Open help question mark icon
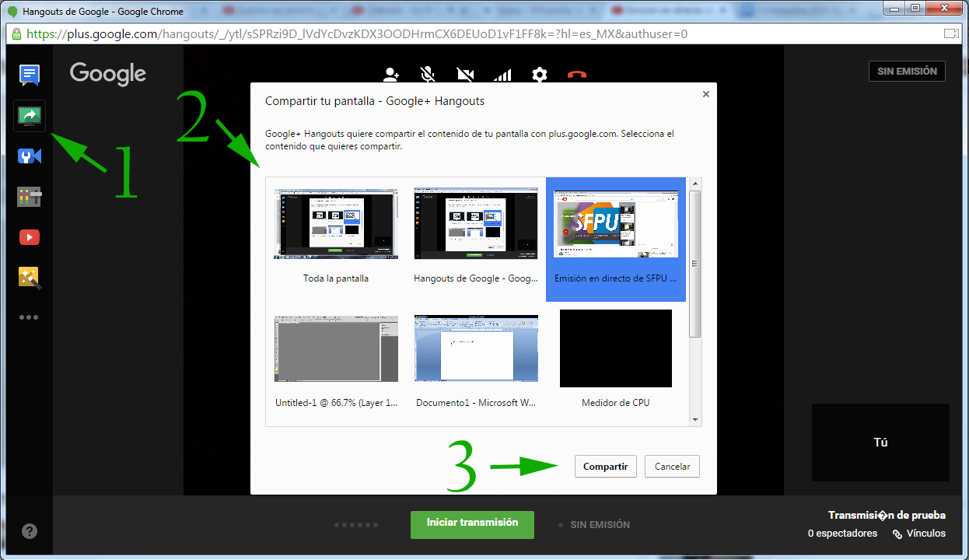969x560 pixels. click(29, 532)
